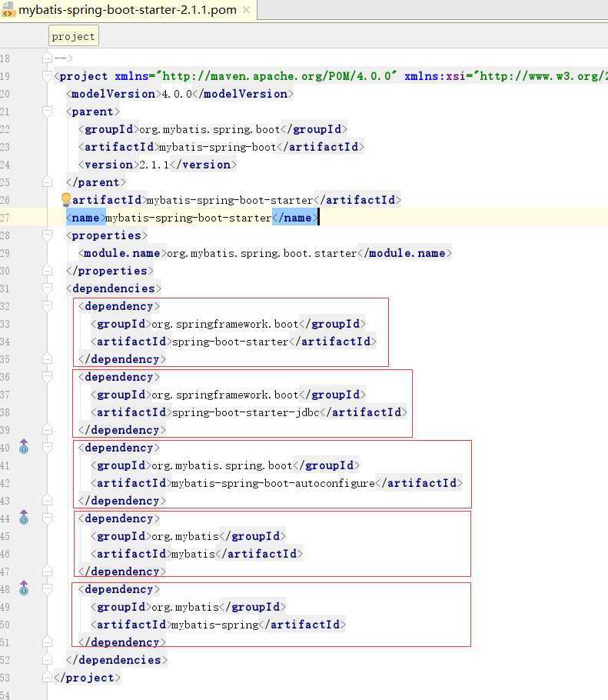The image size is (608, 700).
Task: Close the mybatis-spring-boot-starter-2.1.1.pom tab
Action: [x=246, y=10]
